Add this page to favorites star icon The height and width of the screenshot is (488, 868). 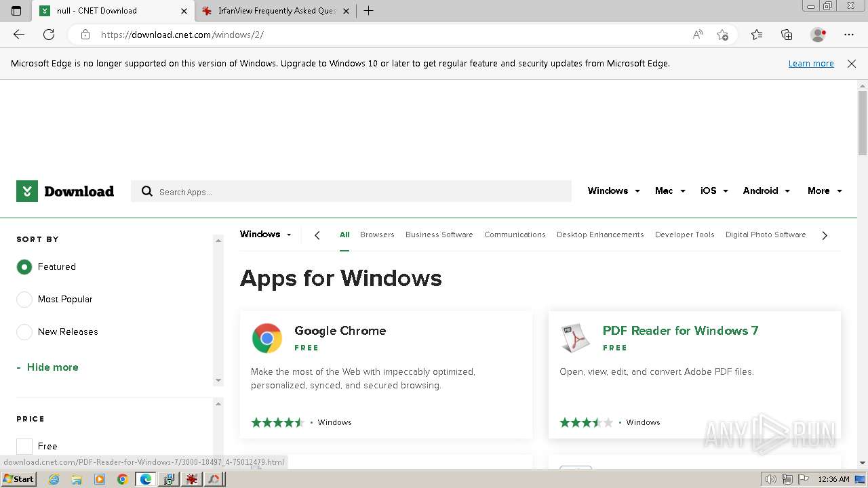722,35
